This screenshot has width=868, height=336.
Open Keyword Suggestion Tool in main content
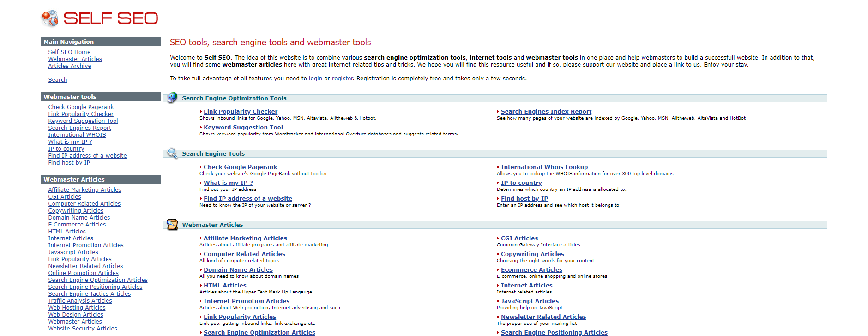[243, 128]
